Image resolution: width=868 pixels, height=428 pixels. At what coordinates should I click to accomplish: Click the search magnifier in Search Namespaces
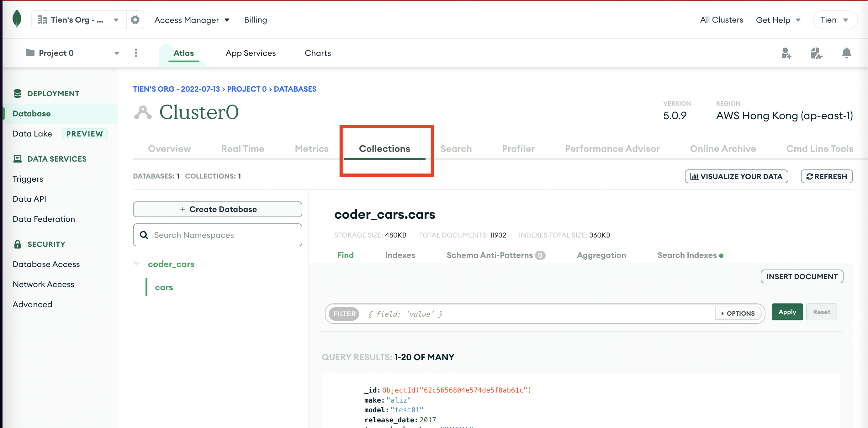pos(144,235)
